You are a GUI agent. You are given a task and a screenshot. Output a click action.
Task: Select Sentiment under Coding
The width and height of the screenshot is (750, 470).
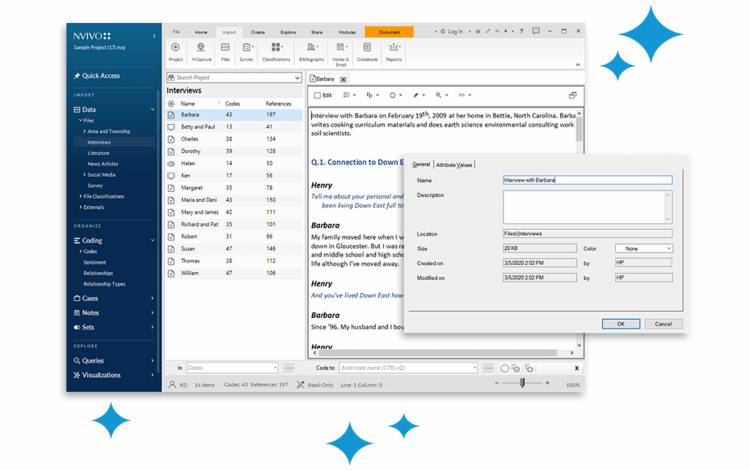(95, 262)
